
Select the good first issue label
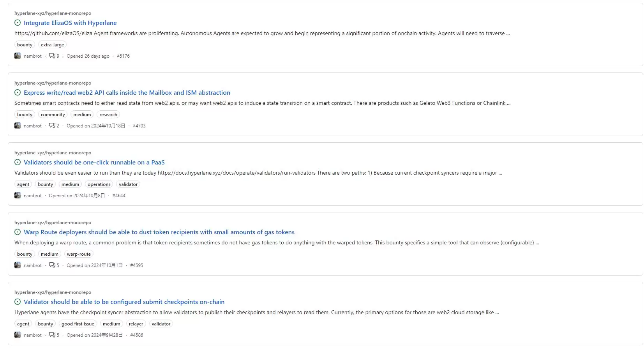(x=78, y=324)
